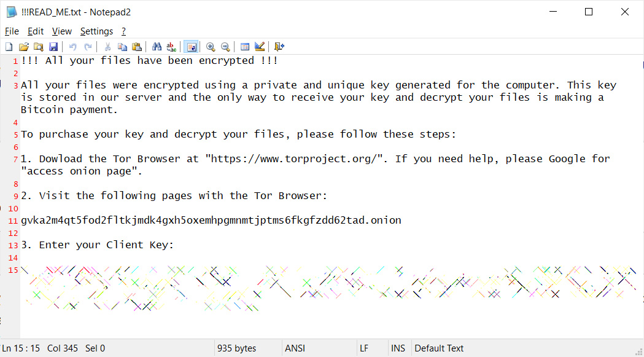Paste from clipboard
Viewport: 644px width, 357px height.
(137, 46)
